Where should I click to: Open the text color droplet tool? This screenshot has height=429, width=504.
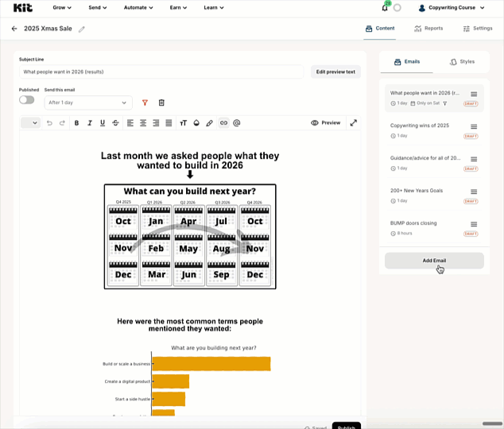[x=197, y=123]
